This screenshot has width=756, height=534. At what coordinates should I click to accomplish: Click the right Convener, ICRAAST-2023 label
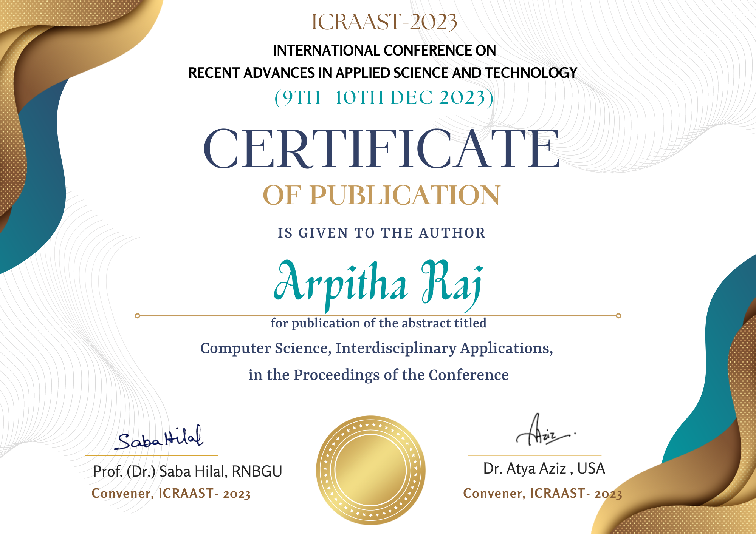click(542, 494)
